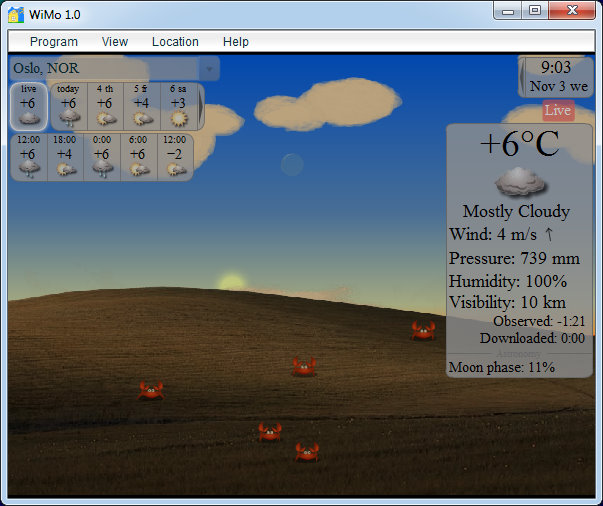The height and width of the screenshot is (506, 603).
Task: Select the 18:00 +4 hourly tile
Action: [x=65, y=157]
